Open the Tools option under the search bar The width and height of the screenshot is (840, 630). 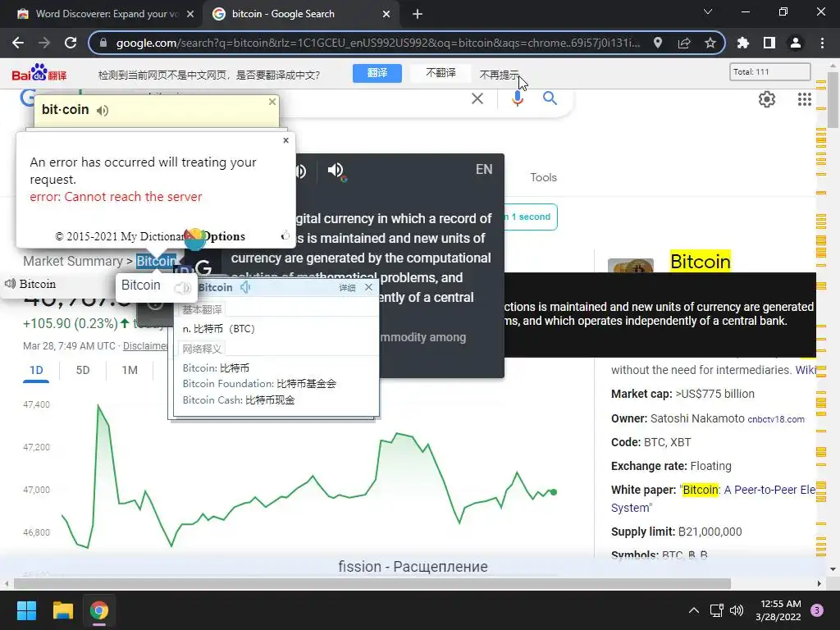(543, 177)
